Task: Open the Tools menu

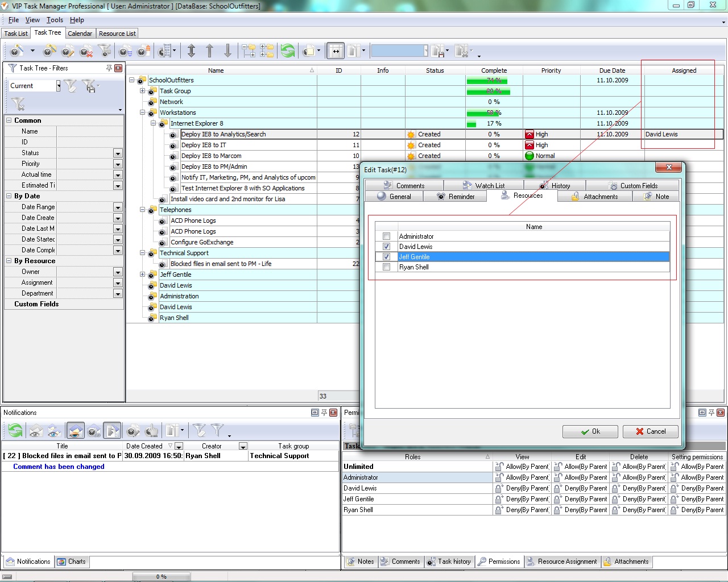Action: [x=55, y=20]
